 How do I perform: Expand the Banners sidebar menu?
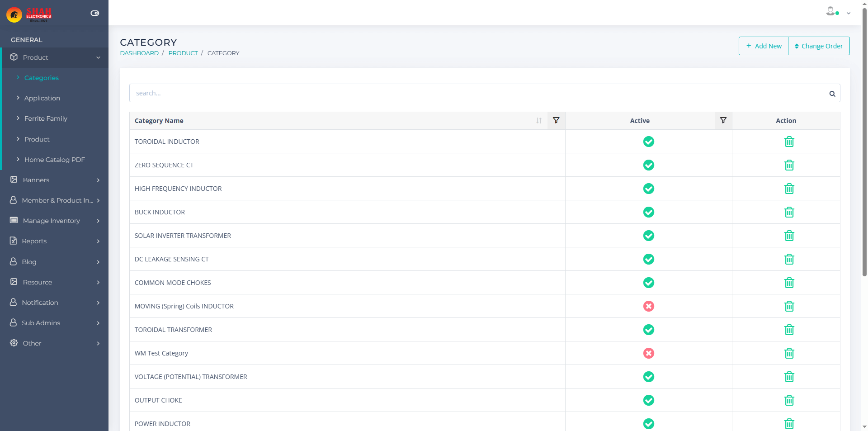[54, 180]
